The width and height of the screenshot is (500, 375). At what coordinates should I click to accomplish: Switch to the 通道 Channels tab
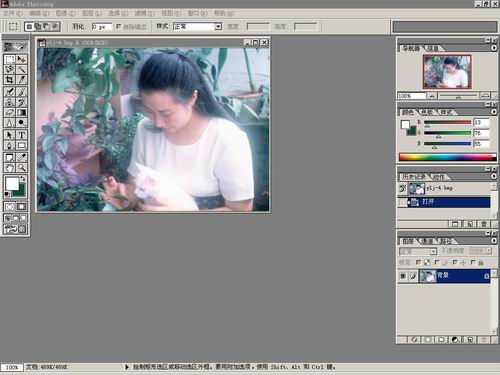coord(428,241)
